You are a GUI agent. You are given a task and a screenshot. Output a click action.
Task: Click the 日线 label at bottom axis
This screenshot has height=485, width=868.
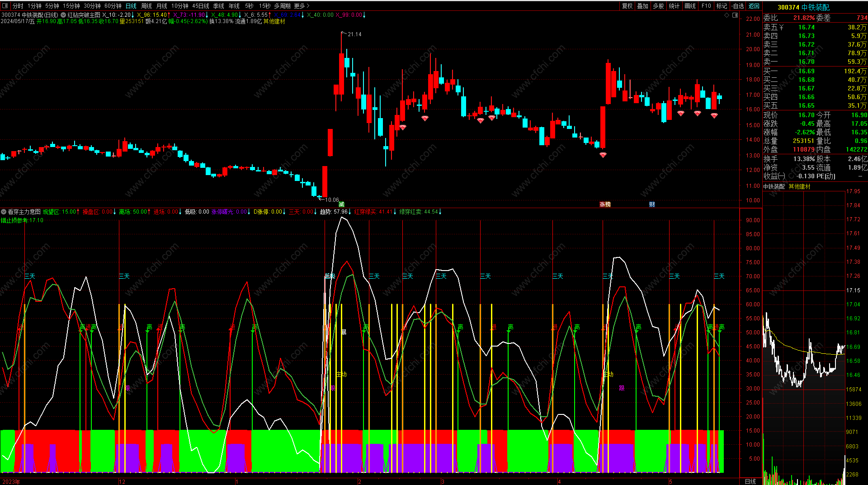click(750, 481)
